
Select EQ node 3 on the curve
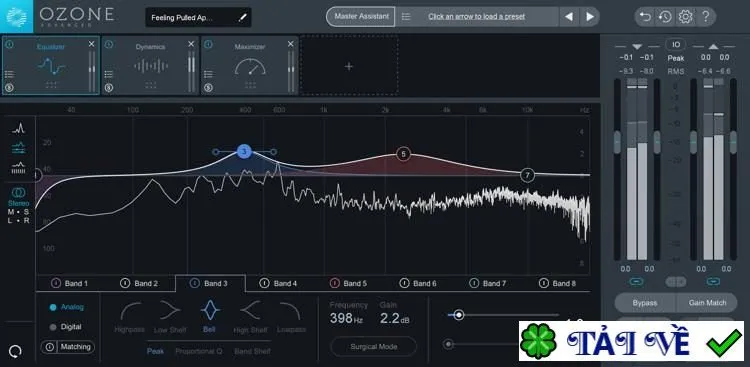tap(244, 152)
